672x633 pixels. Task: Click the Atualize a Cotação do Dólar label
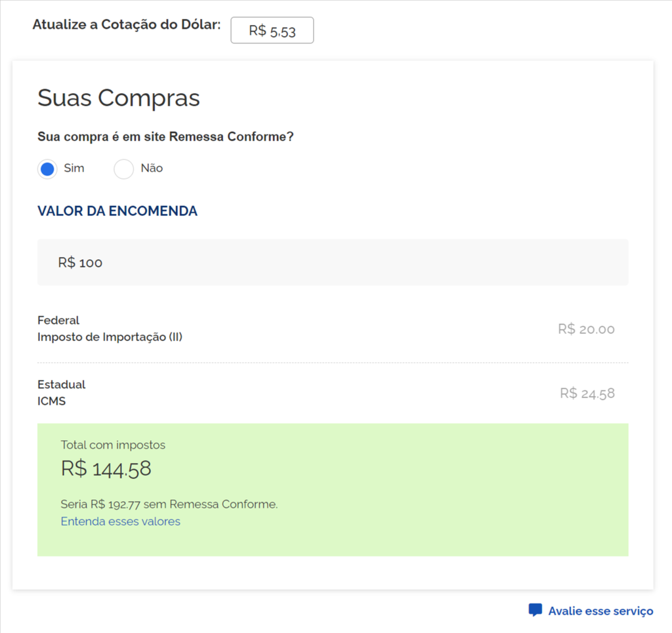(127, 24)
